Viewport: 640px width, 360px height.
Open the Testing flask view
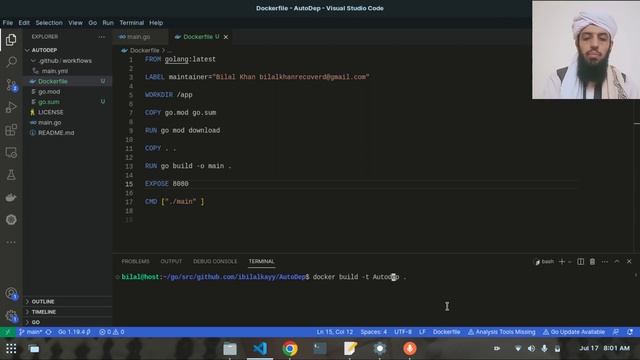pos(11,175)
